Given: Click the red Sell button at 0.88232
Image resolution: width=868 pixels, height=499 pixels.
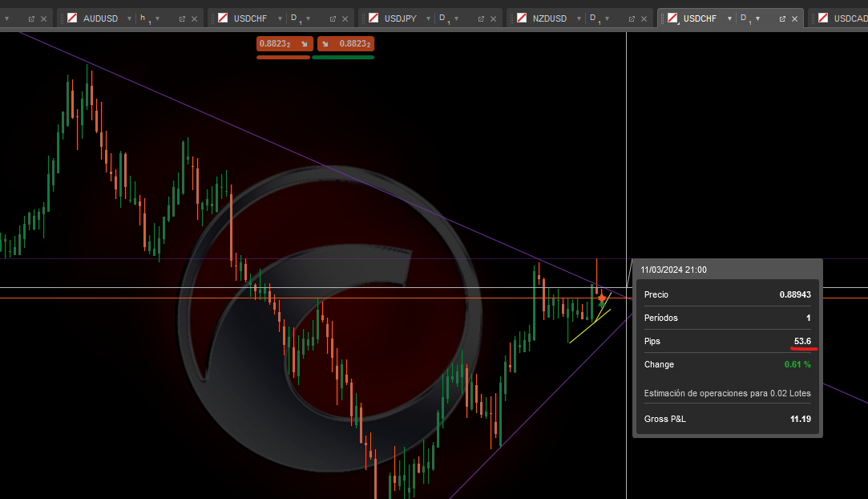Looking at the screenshot, I should click(x=285, y=44).
